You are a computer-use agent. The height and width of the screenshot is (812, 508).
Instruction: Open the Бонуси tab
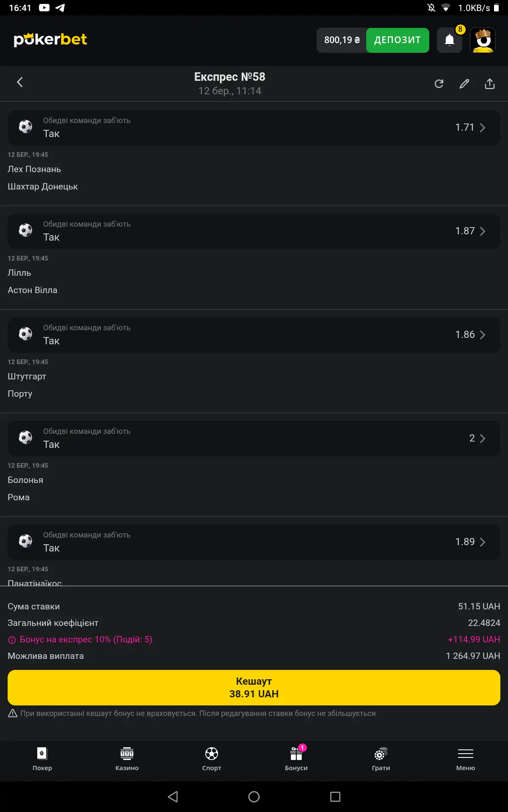pos(296,759)
